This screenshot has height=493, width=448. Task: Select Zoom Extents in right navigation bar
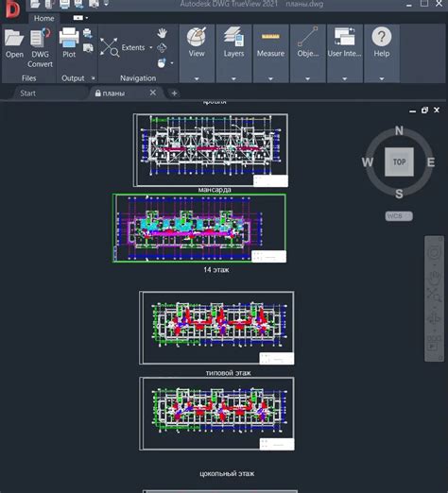click(x=434, y=295)
